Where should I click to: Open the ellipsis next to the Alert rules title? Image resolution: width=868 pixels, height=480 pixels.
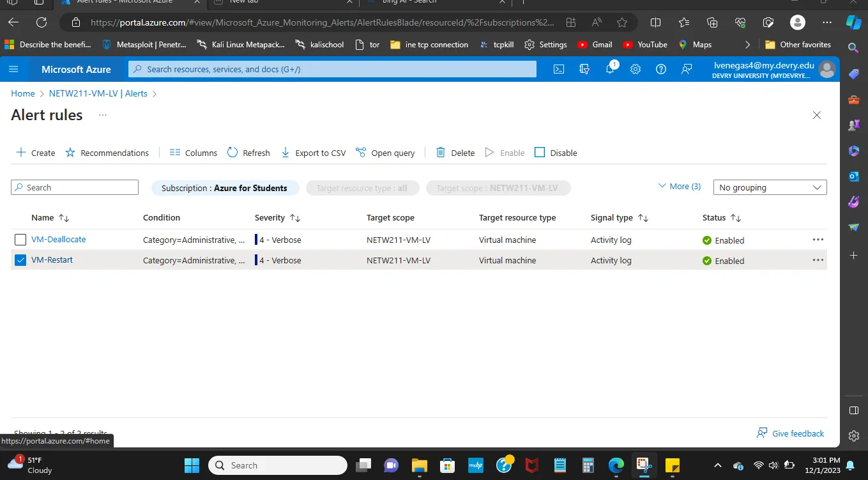103,115
